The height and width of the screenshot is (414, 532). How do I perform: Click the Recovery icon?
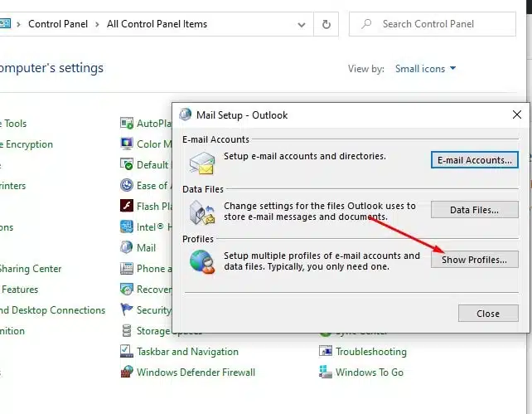127,289
